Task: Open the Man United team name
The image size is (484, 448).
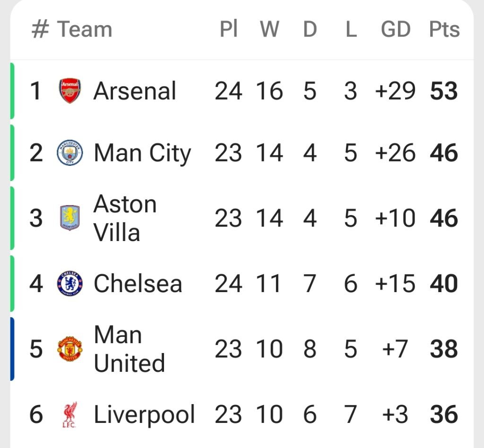Action: (x=129, y=349)
